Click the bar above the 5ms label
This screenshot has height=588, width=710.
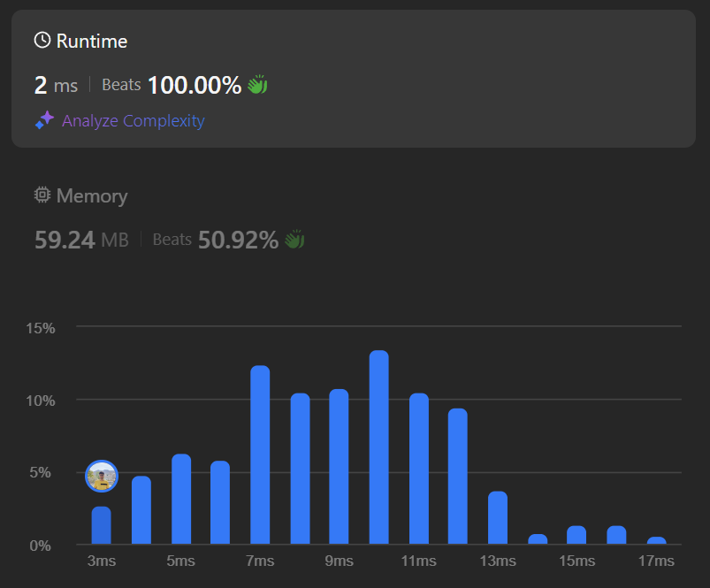[x=181, y=499]
